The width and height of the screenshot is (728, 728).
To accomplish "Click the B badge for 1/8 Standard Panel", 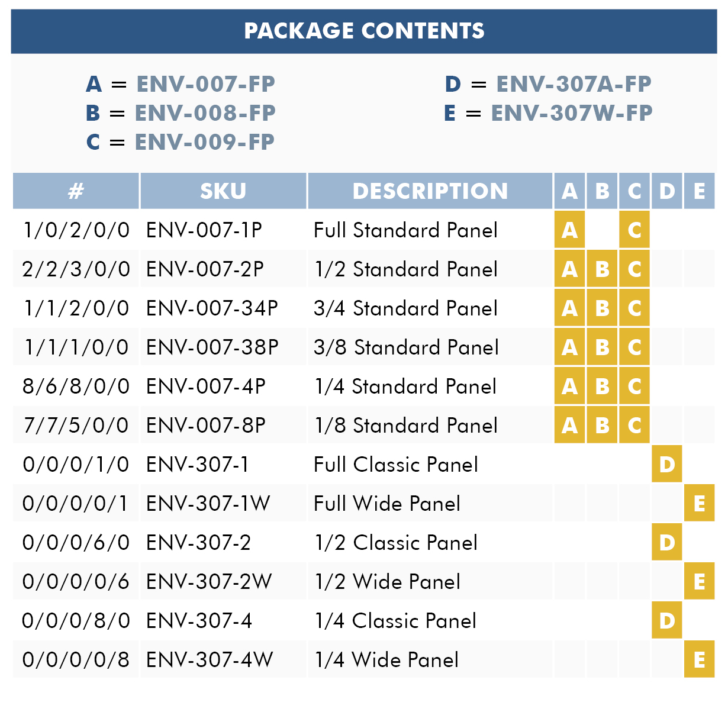I will pos(602,425).
